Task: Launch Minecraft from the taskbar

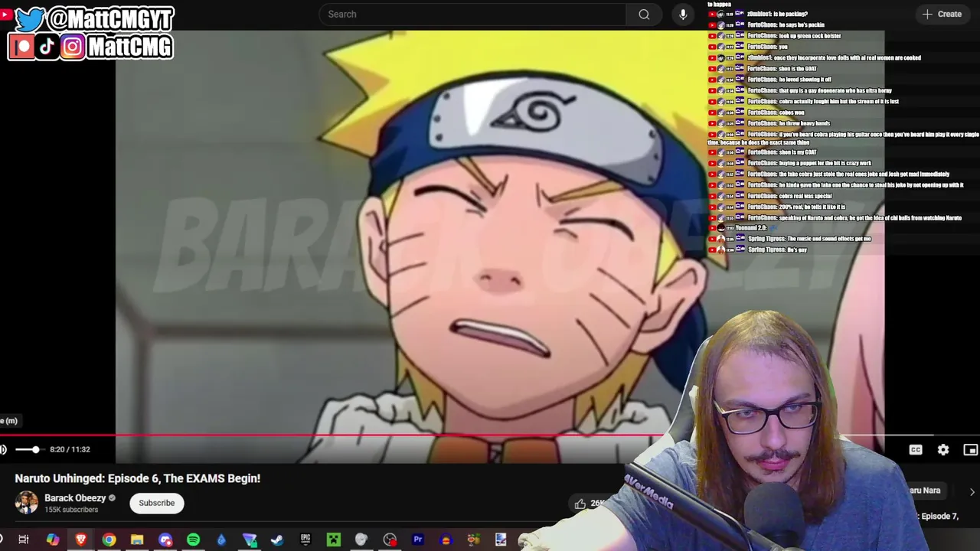Action: tap(334, 540)
